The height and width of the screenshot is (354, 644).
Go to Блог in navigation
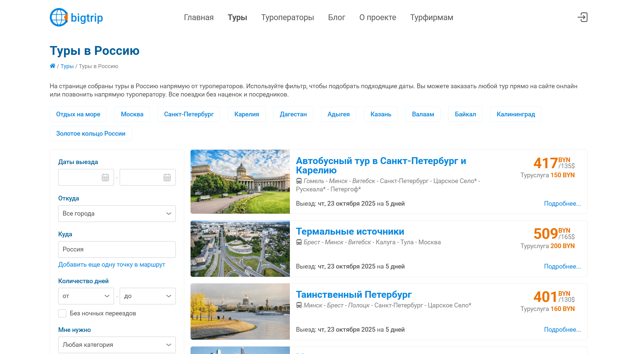[x=336, y=17]
